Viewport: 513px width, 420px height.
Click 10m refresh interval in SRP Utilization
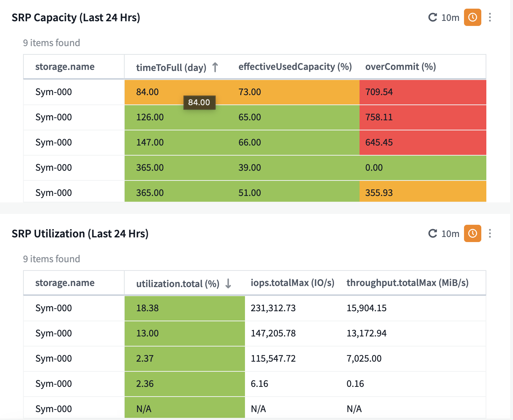click(450, 234)
